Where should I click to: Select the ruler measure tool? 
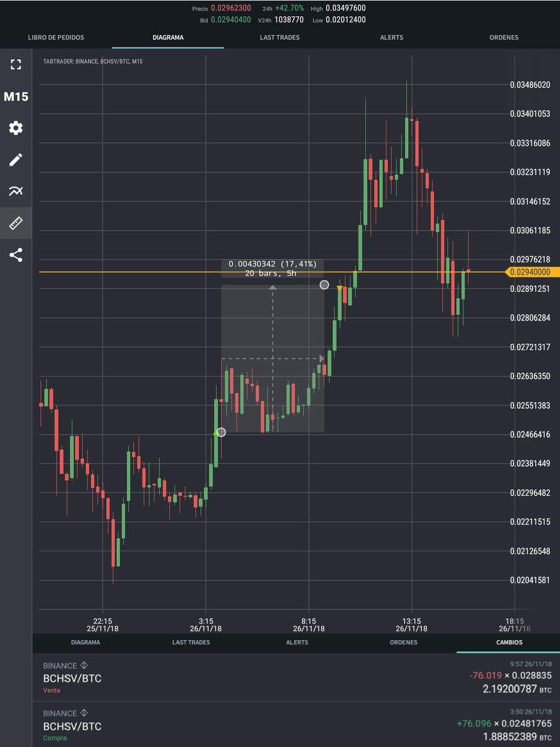click(16, 223)
